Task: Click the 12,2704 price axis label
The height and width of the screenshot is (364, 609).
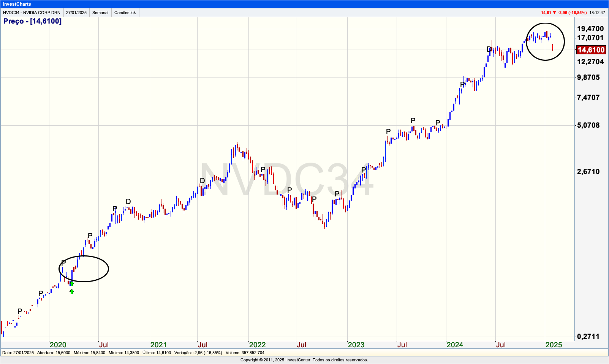Action: (590, 62)
